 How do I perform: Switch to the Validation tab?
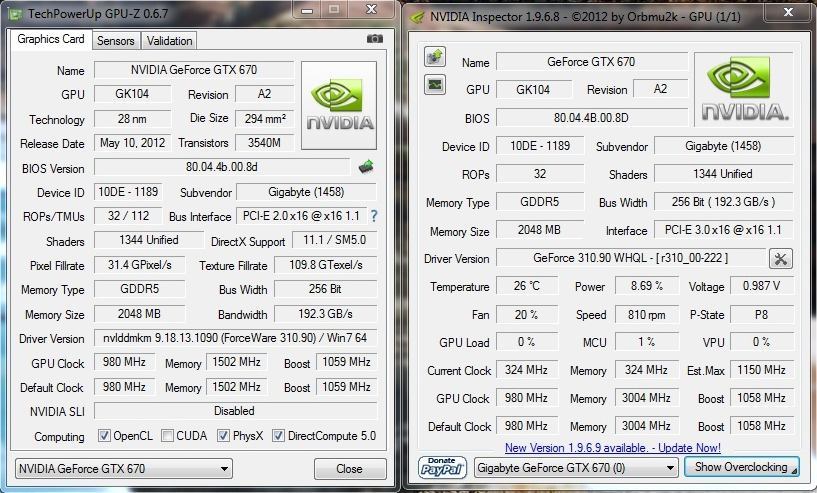[x=169, y=41]
